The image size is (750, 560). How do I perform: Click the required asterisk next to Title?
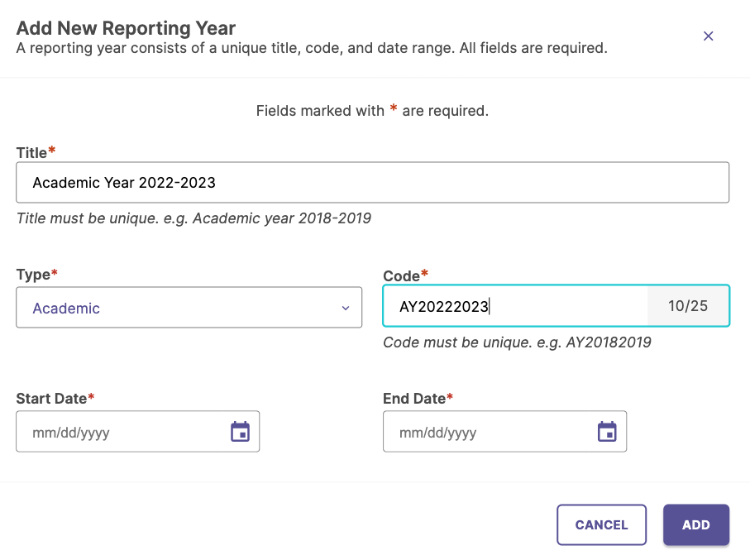52,148
